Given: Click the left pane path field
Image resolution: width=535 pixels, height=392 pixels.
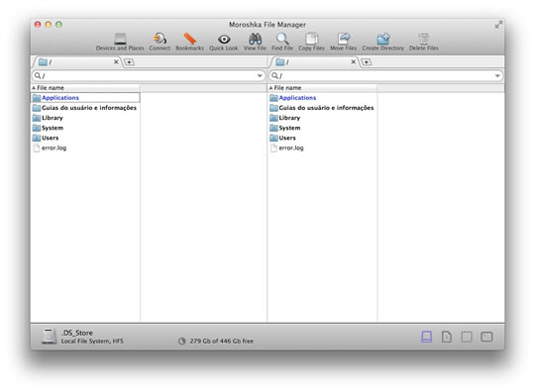Looking at the screenshot, I should pos(149,75).
